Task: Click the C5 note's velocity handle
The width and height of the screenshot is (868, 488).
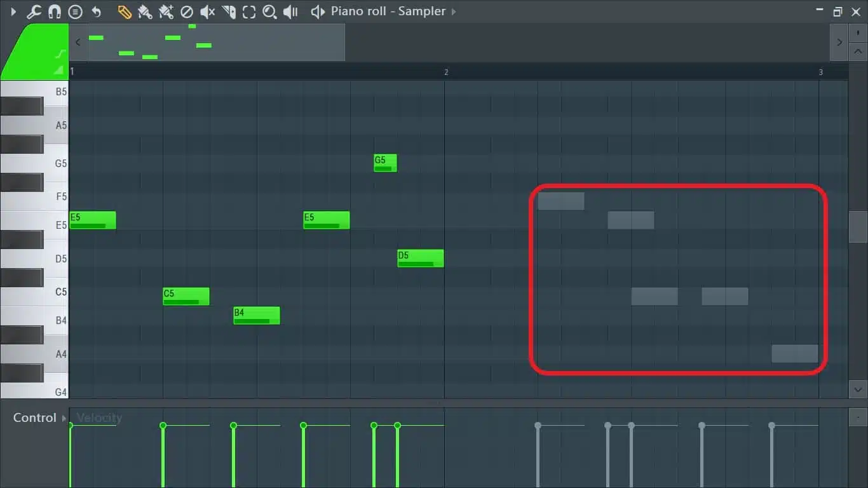Action: (163, 425)
